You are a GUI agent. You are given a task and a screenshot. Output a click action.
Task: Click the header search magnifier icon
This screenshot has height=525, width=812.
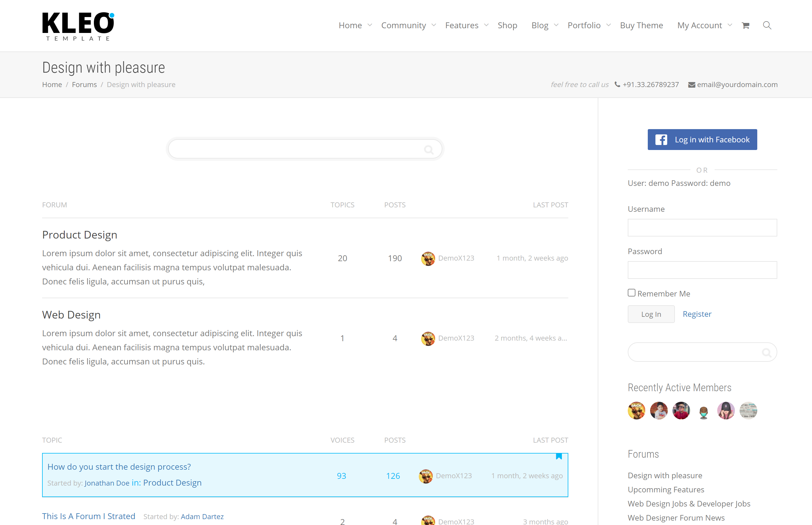click(x=767, y=25)
